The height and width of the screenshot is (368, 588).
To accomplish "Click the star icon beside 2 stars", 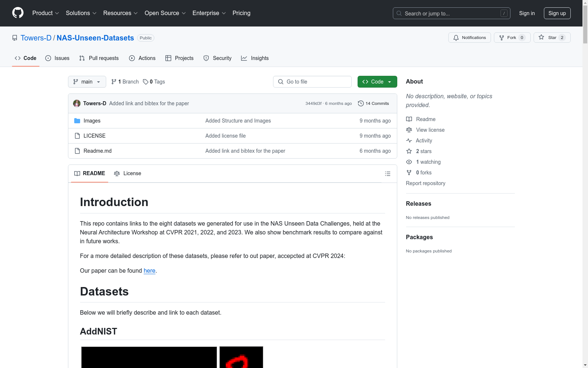I will point(409,151).
